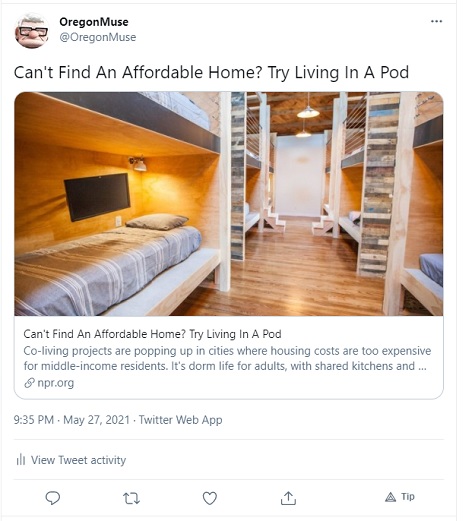Click the chain link icon beside npr.org
475x521 pixels.
point(29,383)
